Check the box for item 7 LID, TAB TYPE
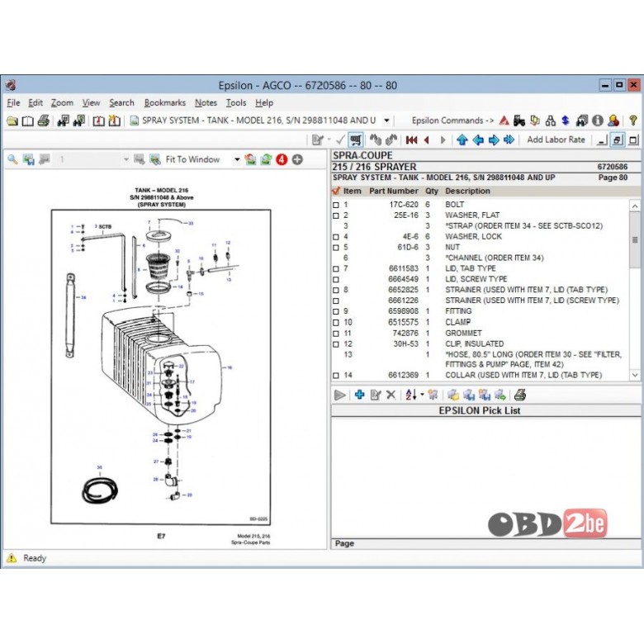644x644 pixels. point(336,269)
